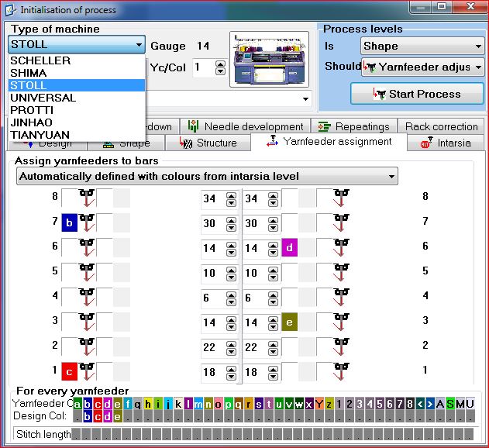Screen dimensions: 489x448
Task: Select UNIVERSAL in the machine type list
Action: pos(43,98)
